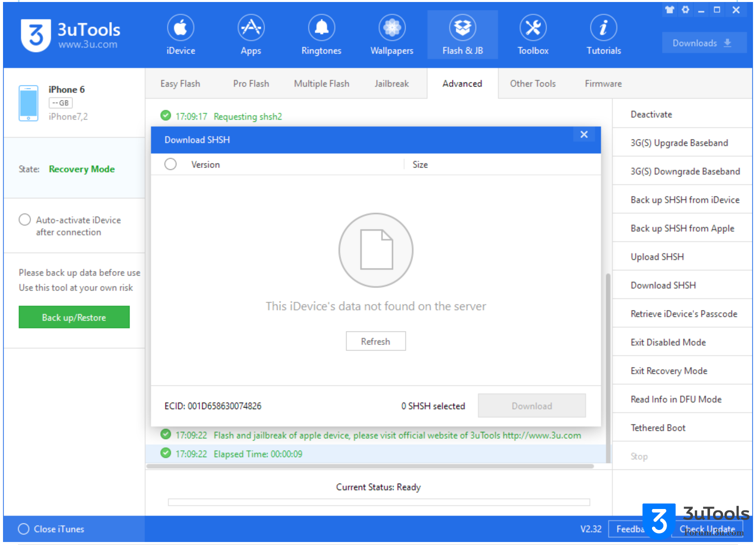
Task: Select 3G(S) Upgrade Baseband
Action: (682, 142)
